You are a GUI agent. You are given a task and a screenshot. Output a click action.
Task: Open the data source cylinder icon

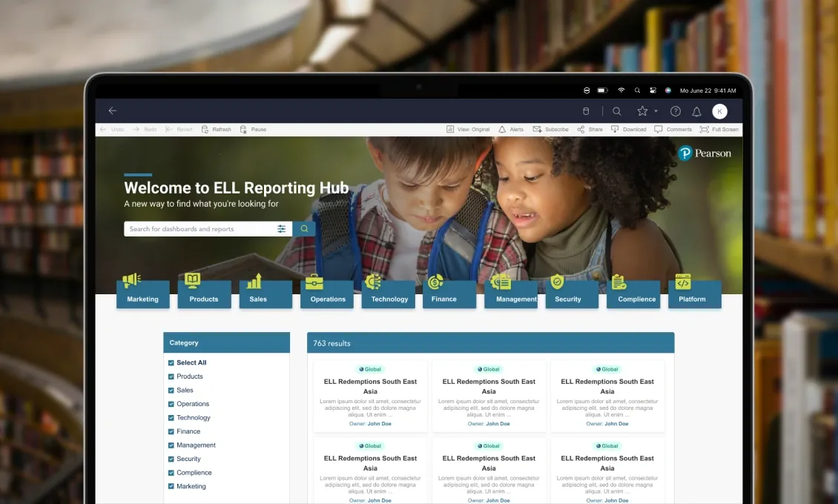point(586,111)
